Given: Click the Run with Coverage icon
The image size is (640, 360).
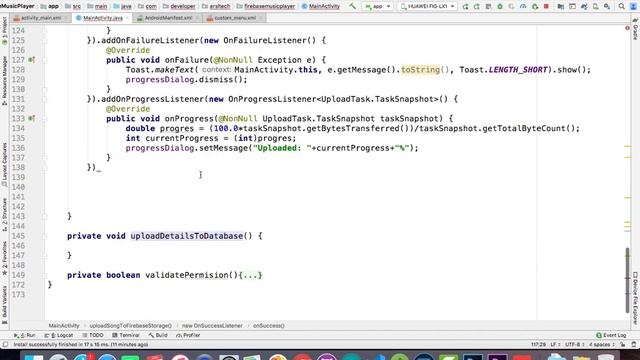Looking at the screenshot, I should click(x=511, y=7).
